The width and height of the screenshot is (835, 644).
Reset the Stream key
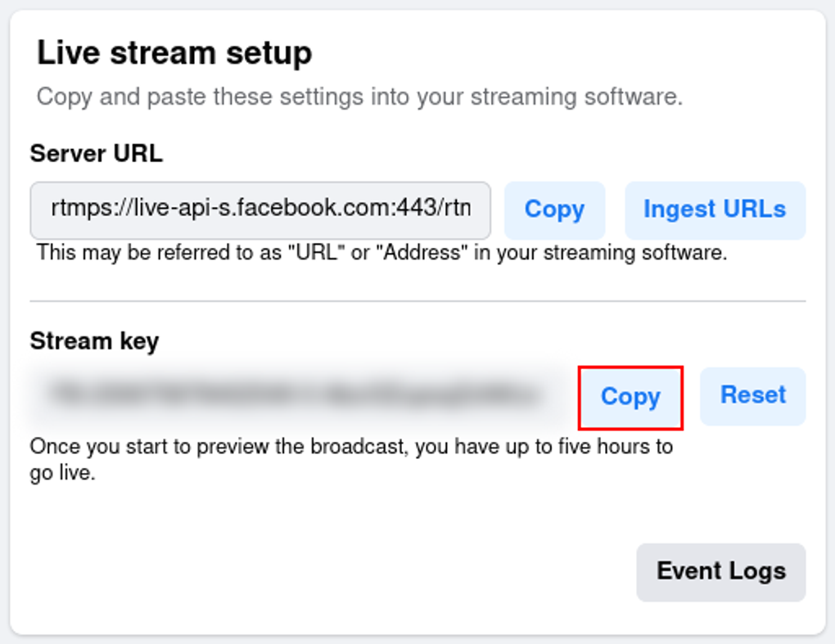752,396
